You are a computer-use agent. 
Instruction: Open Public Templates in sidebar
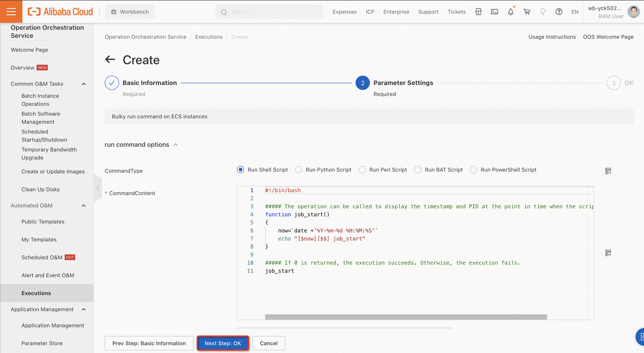(x=43, y=221)
